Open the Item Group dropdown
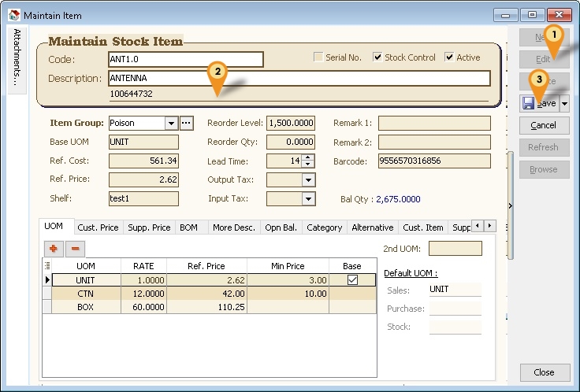Image resolution: width=580 pixels, height=392 pixels. pyautogui.click(x=171, y=124)
